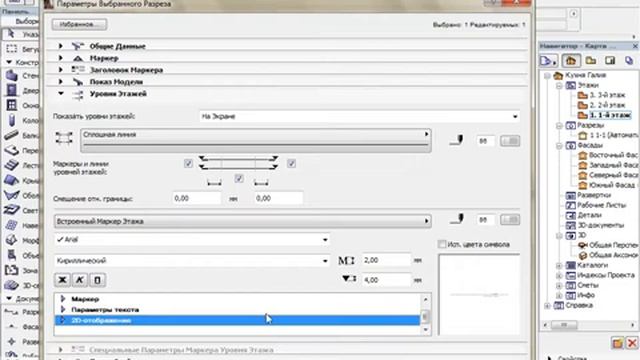640x360 pixels.
Task: Click the marker preview thumbnail
Action: coord(479,295)
